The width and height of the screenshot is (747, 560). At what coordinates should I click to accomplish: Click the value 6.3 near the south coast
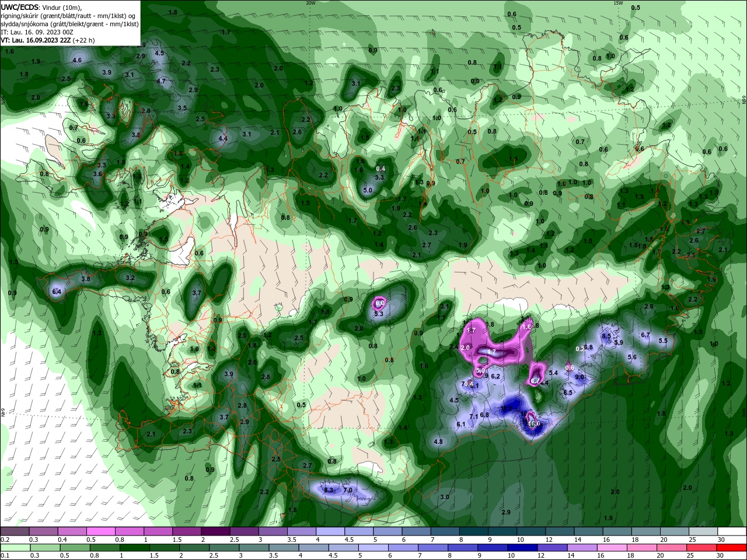click(x=329, y=490)
